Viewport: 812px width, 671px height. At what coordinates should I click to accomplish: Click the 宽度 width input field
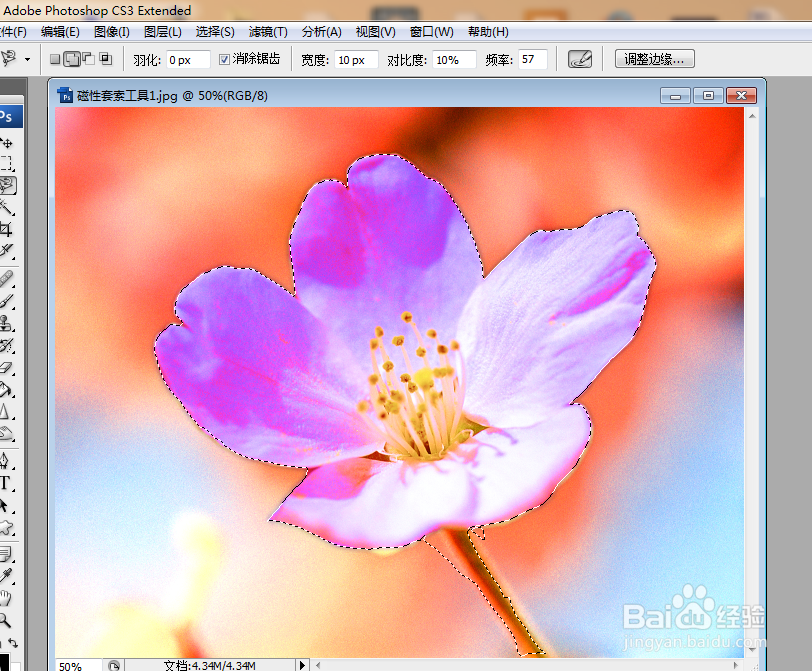[x=356, y=60]
